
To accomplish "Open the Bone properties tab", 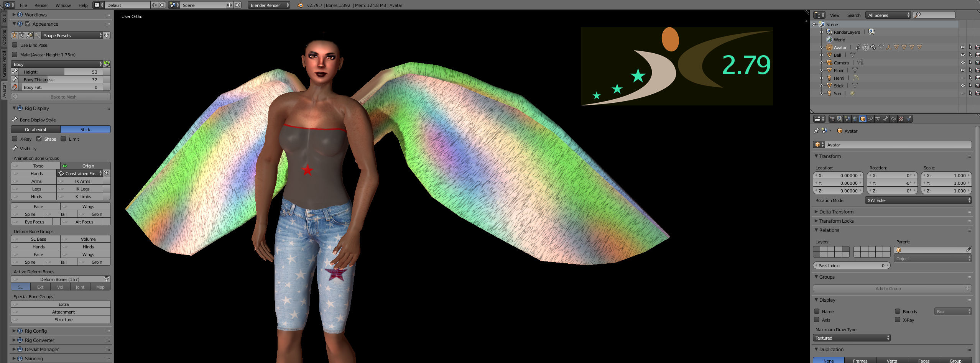I will (886, 119).
